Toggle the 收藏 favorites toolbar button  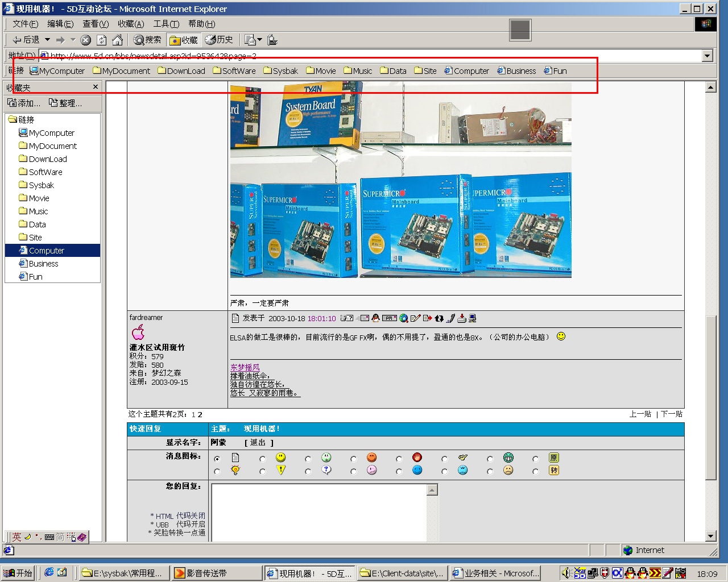[184, 40]
